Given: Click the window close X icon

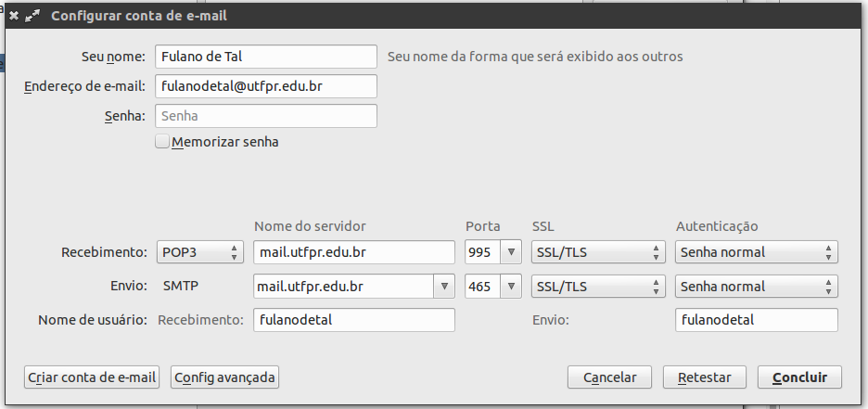Looking at the screenshot, I should pos(14,16).
